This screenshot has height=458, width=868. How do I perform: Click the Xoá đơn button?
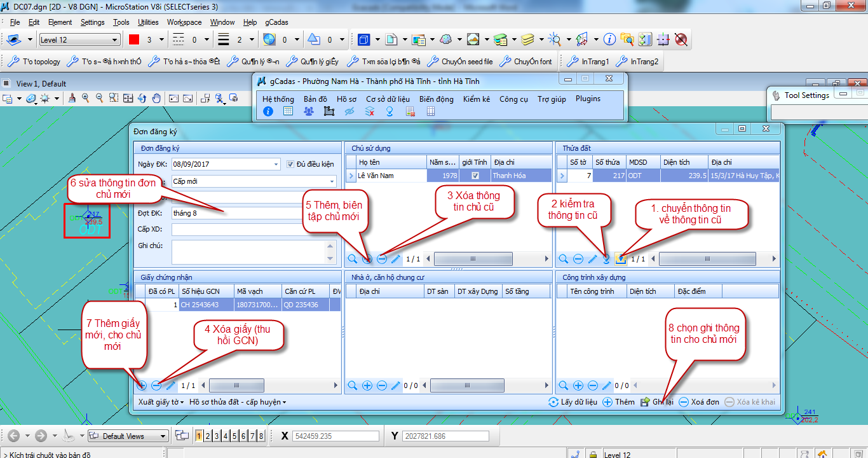699,402
